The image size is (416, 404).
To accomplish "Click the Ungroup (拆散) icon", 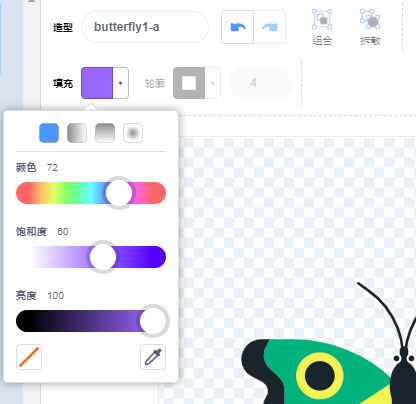I will [x=370, y=28].
